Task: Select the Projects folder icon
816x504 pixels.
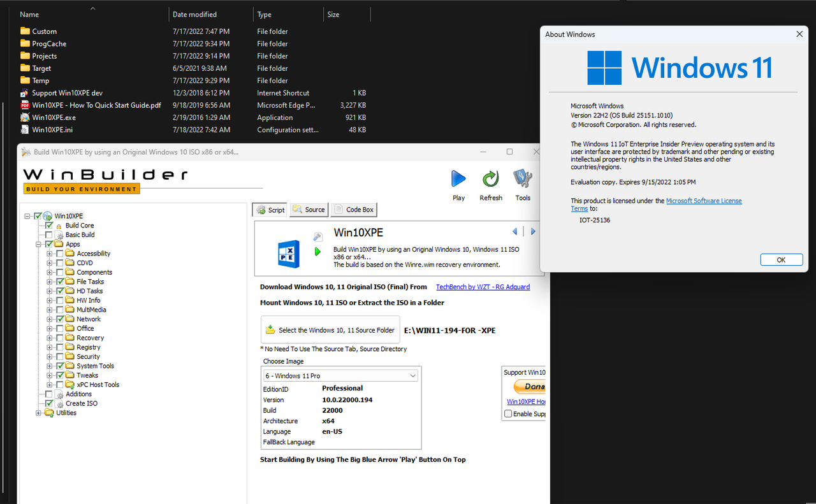Action: [25, 56]
